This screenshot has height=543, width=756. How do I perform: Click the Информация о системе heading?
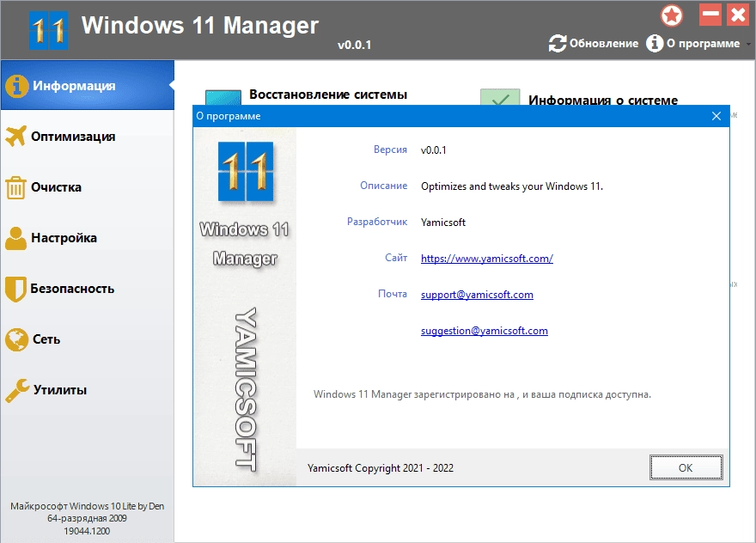(603, 100)
